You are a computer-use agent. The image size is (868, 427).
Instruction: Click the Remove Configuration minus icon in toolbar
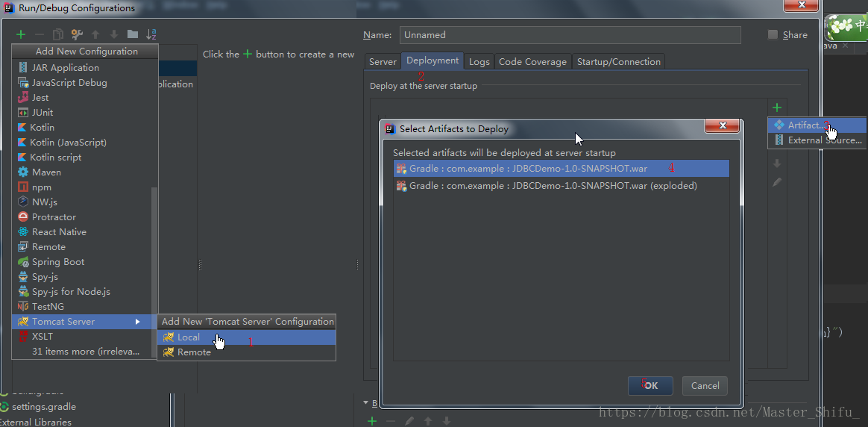(40, 34)
